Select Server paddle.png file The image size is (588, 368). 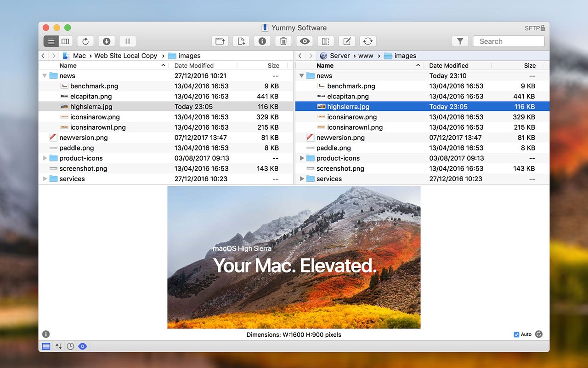point(422,148)
